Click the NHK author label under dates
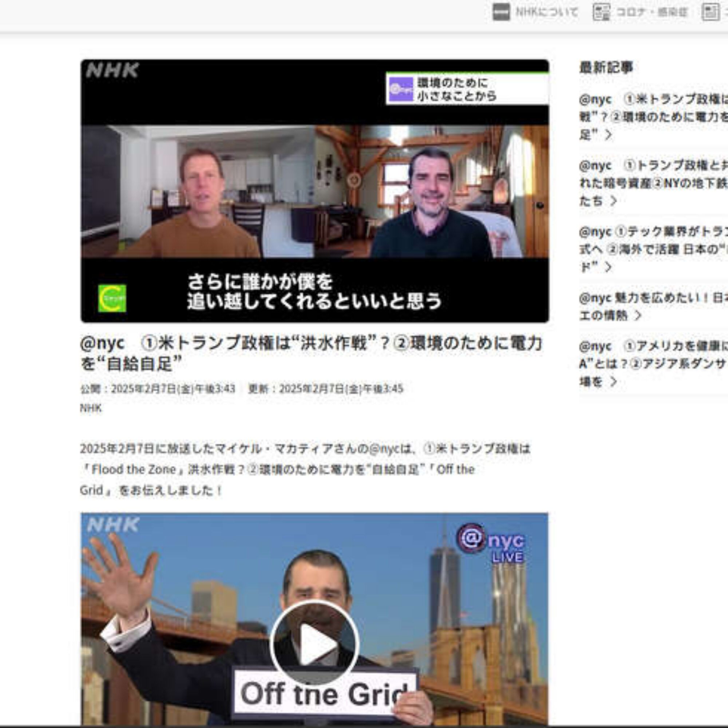This screenshot has height=728, width=728. (x=91, y=408)
